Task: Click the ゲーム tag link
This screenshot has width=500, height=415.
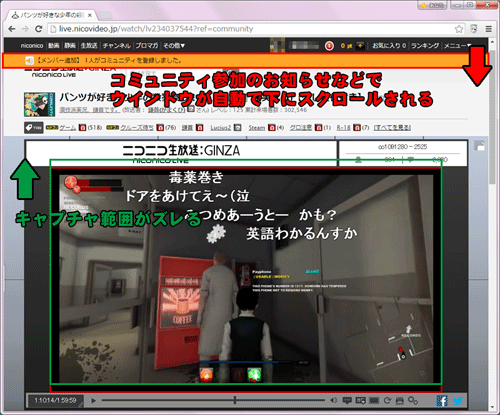Action: (x=67, y=128)
